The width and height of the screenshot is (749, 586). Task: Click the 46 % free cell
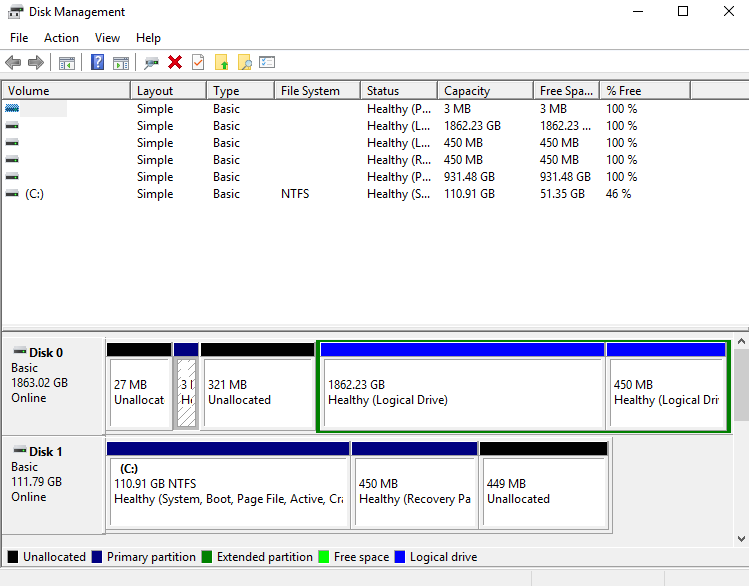pyautogui.click(x=618, y=194)
